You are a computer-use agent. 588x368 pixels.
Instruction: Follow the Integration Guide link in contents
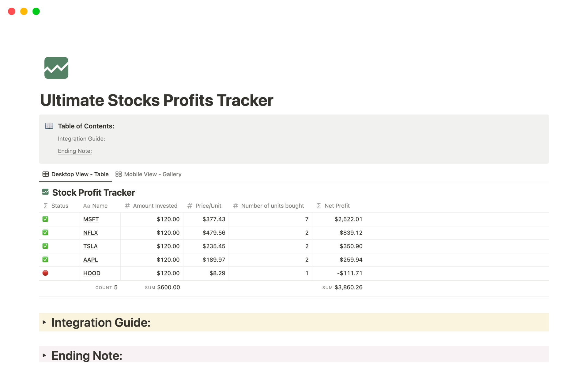(81, 139)
